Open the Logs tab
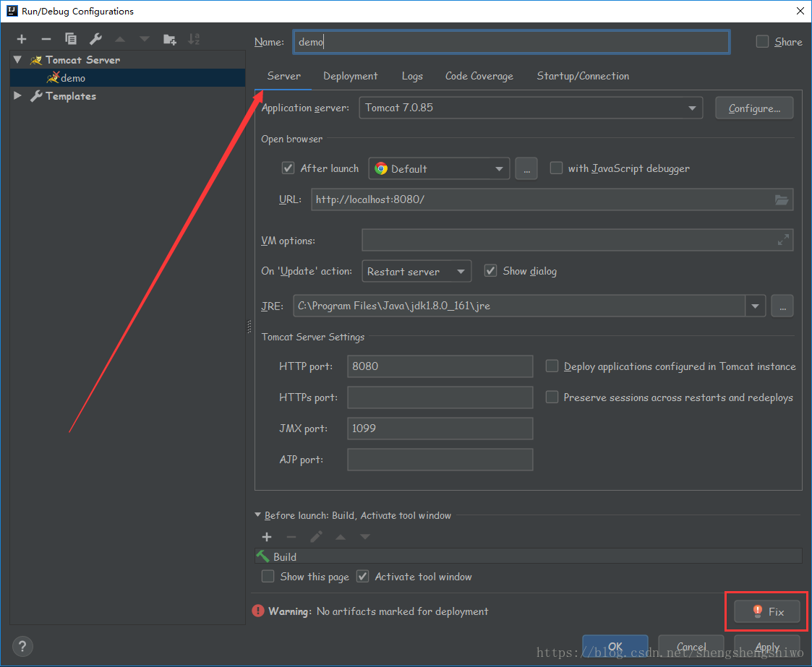 coord(412,76)
